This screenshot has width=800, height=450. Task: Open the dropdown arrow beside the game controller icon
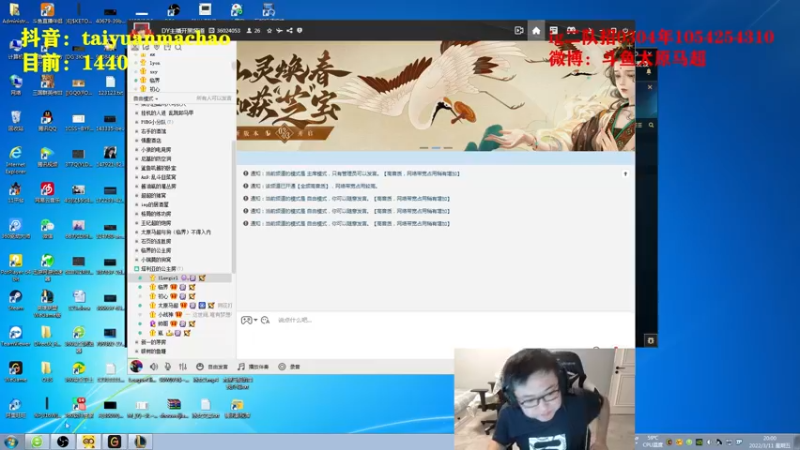click(x=256, y=320)
